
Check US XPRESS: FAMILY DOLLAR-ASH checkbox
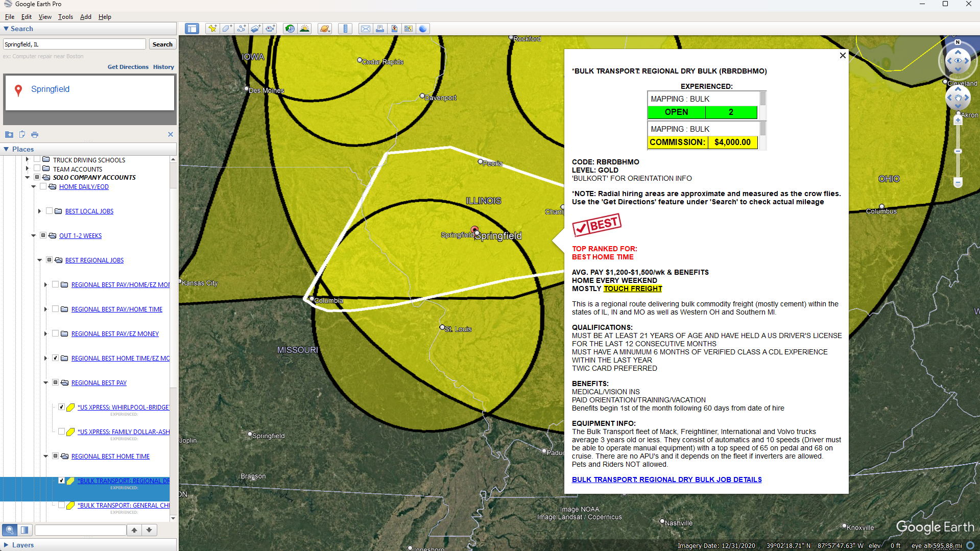61,432
